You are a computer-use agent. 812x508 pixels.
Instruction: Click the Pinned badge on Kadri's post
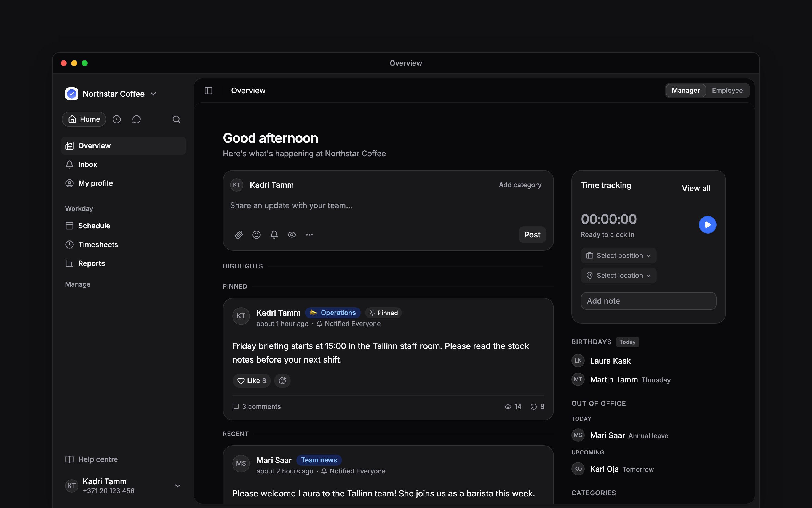coord(383,313)
